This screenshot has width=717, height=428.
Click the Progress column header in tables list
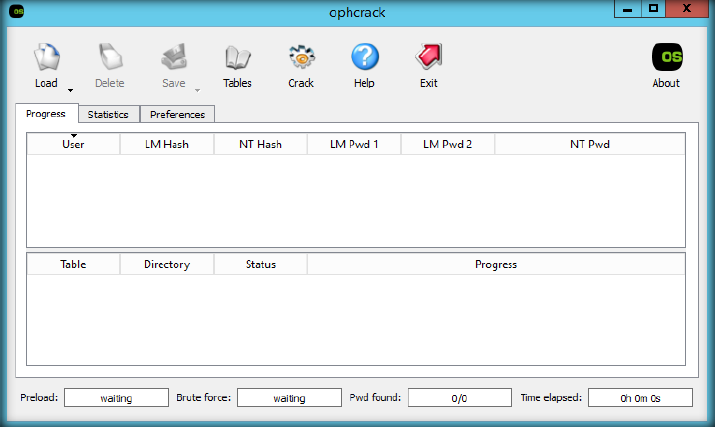(x=496, y=264)
